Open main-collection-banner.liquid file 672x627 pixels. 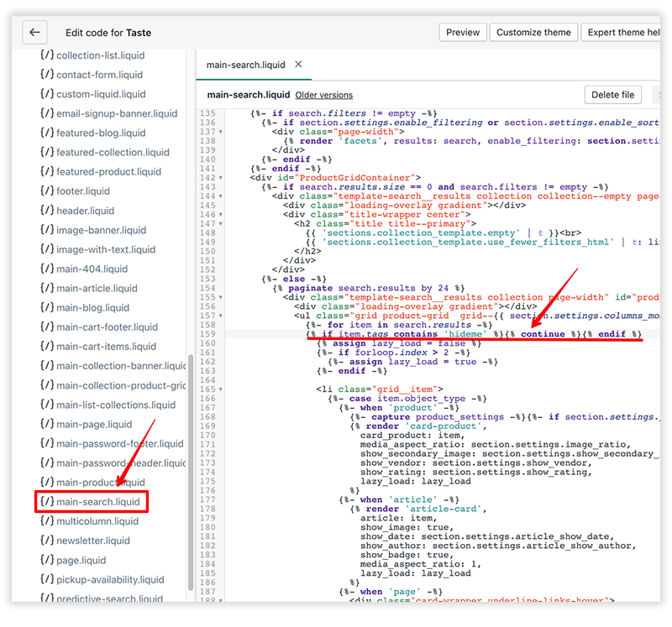[x=113, y=366]
